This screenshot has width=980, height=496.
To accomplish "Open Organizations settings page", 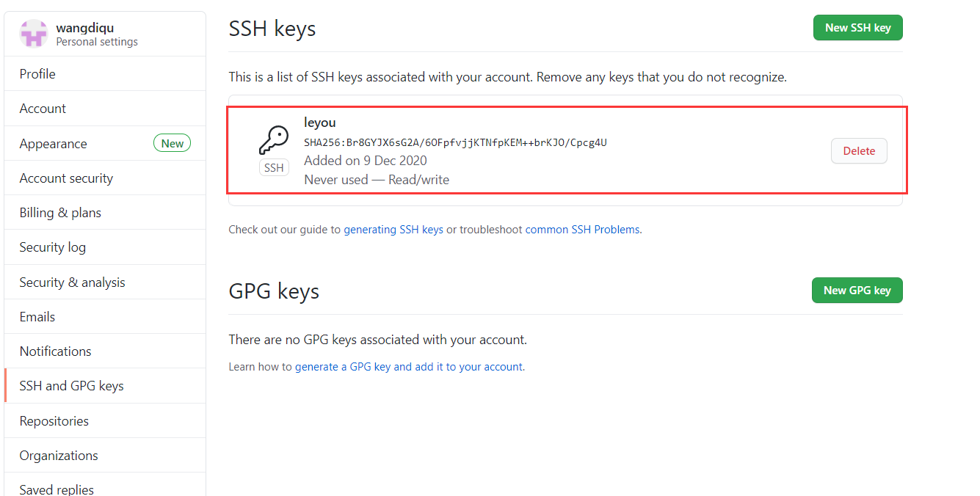I will coord(59,456).
